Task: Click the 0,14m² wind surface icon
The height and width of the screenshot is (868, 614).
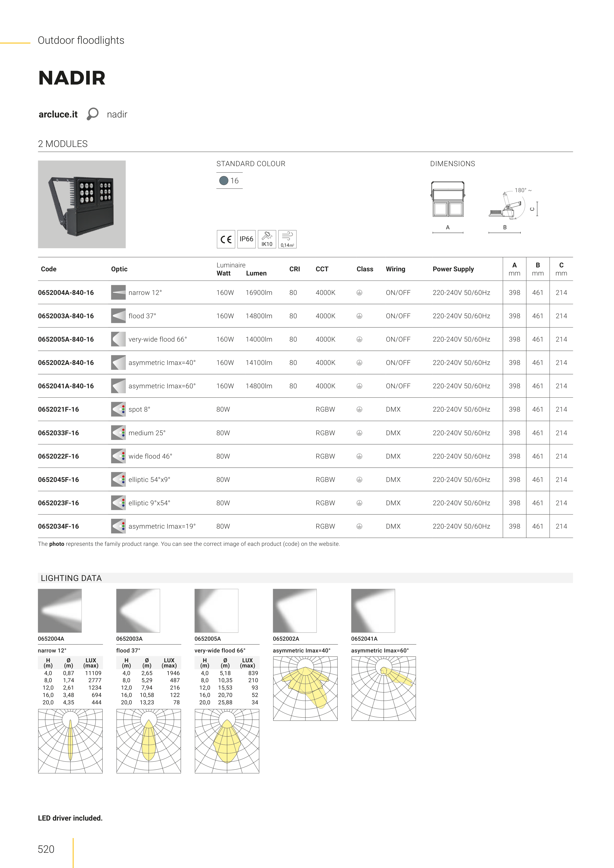Action: click(x=287, y=239)
